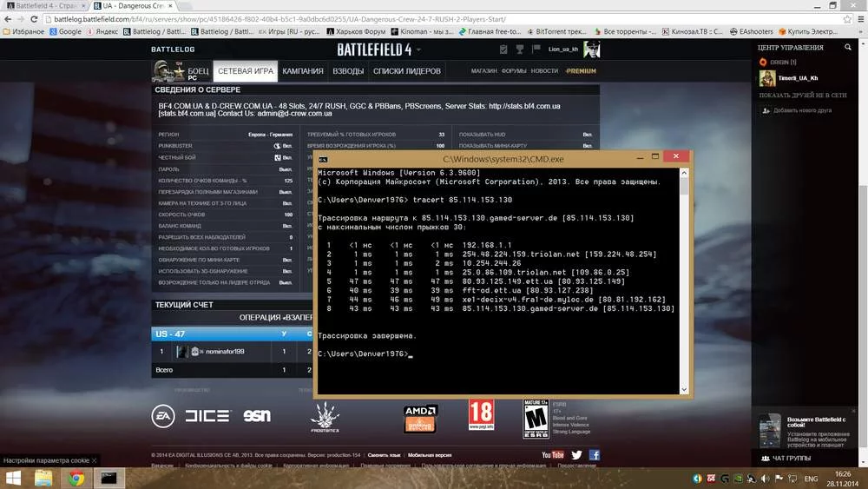Viewport: 868px width, 489px height.
Task: Select the US - 47 team header
Action: tap(233, 334)
